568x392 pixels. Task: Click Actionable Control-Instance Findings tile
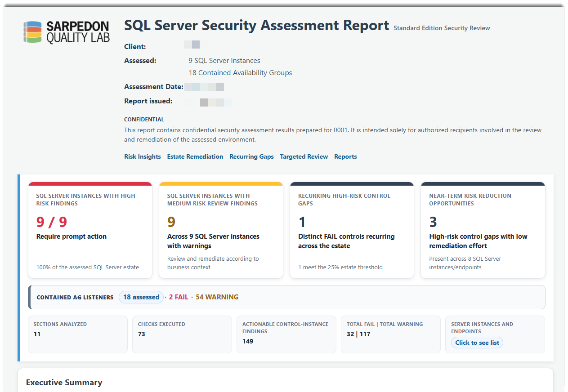tap(286, 334)
